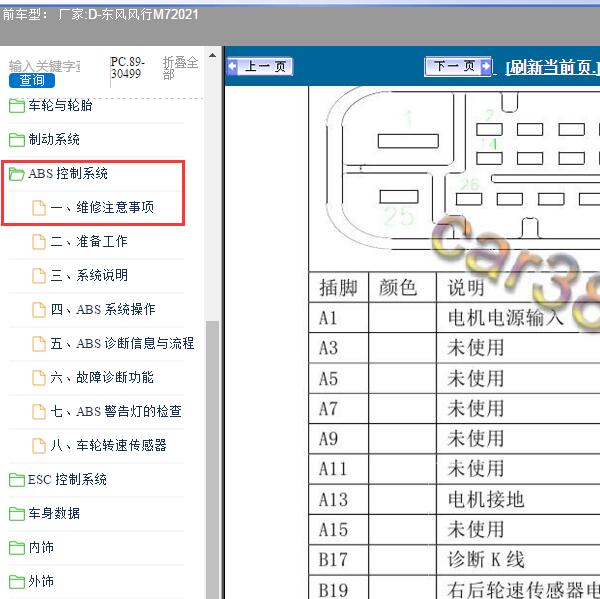Click the page icon beside 五、ABS 诊断信息与流程
600x599 pixels.
pyautogui.click(x=39, y=344)
